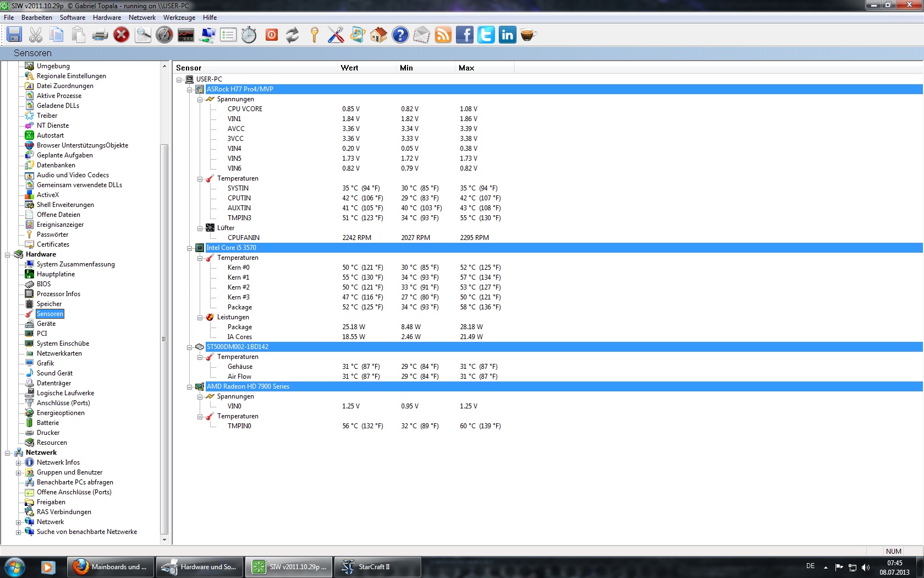924x578 pixels.
Task: Collapse the AMD Radeon HD 7900 Series node
Action: click(x=190, y=386)
